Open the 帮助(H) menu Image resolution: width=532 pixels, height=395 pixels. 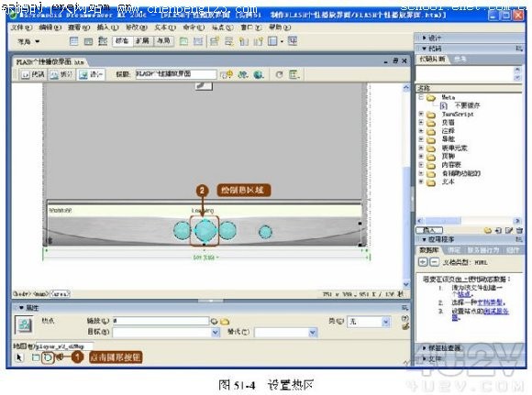[280, 27]
